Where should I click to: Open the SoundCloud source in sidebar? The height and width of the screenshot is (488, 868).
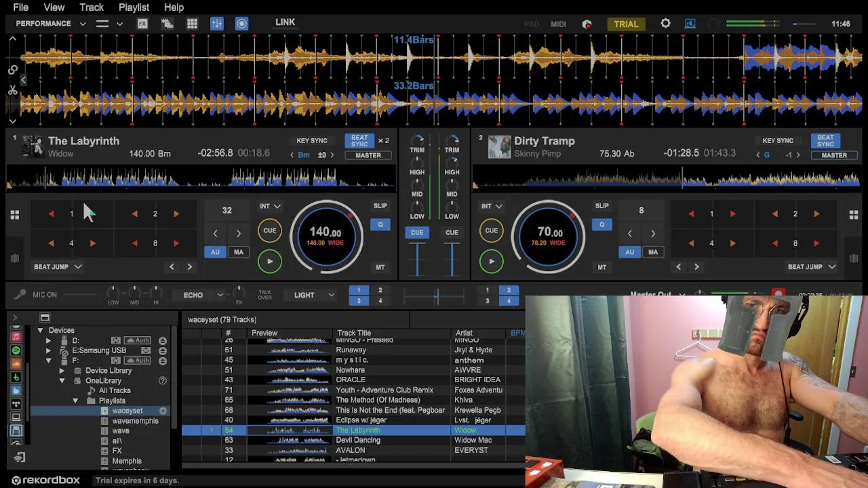coord(16,364)
